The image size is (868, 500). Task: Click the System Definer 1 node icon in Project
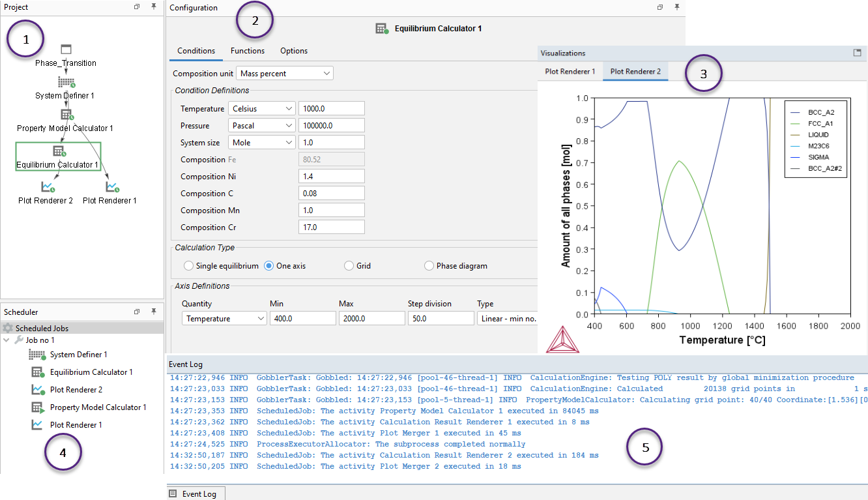tap(66, 82)
